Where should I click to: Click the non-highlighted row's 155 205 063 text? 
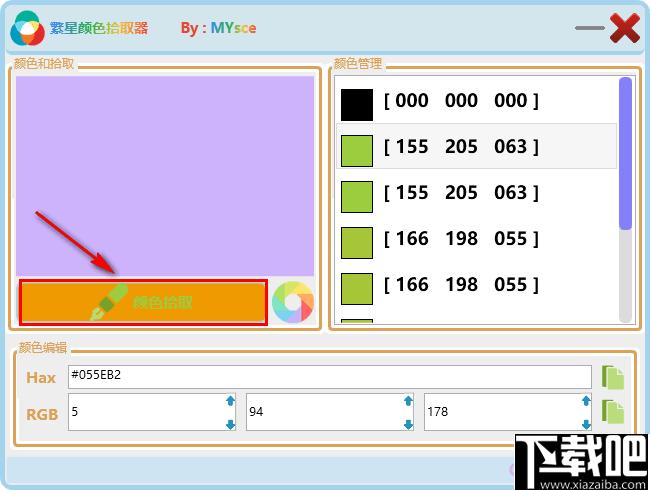[x=461, y=193]
